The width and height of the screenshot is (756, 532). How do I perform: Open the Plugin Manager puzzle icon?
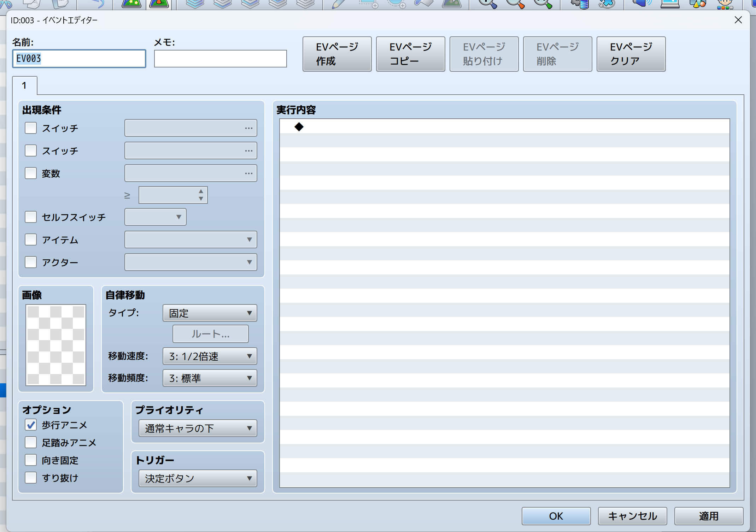pyautogui.click(x=606, y=4)
